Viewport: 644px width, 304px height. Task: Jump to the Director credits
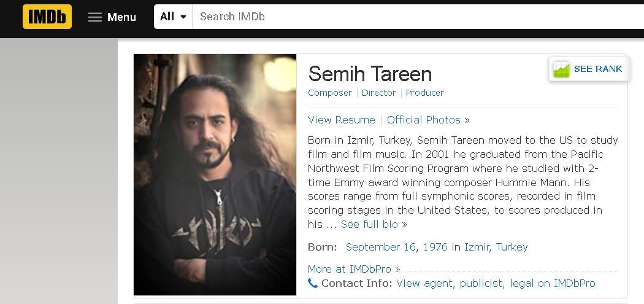click(x=378, y=93)
